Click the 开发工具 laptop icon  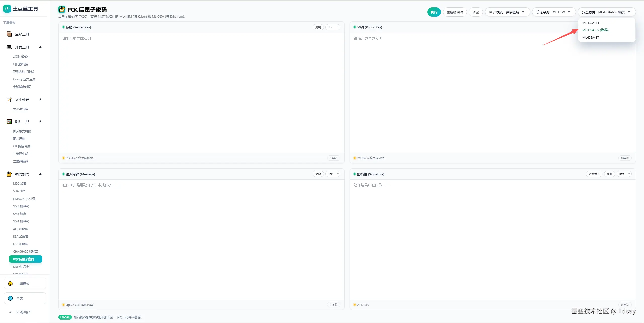pos(9,47)
